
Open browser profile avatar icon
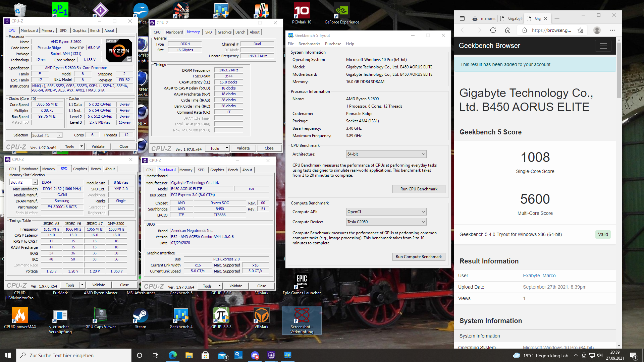point(597,30)
